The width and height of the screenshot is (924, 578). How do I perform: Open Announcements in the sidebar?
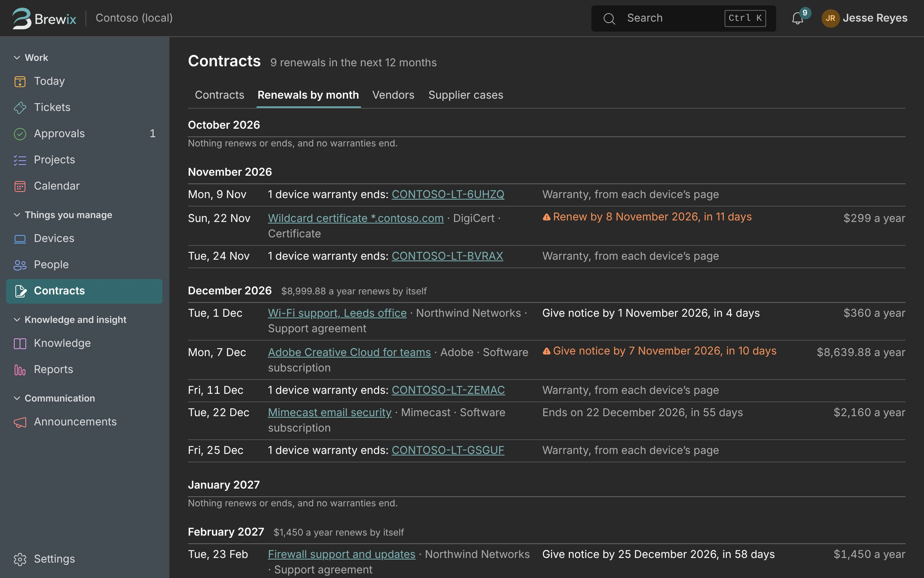click(84, 422)
